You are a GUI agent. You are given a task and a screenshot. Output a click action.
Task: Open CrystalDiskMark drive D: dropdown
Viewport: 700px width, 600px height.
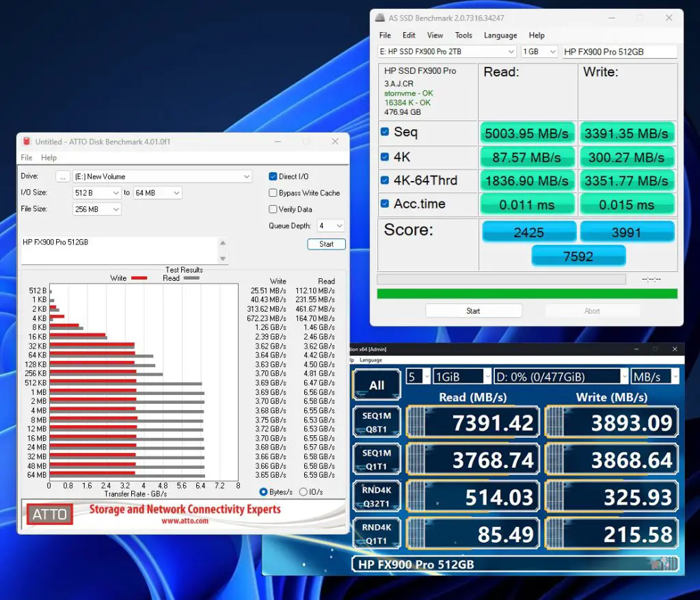561,377
